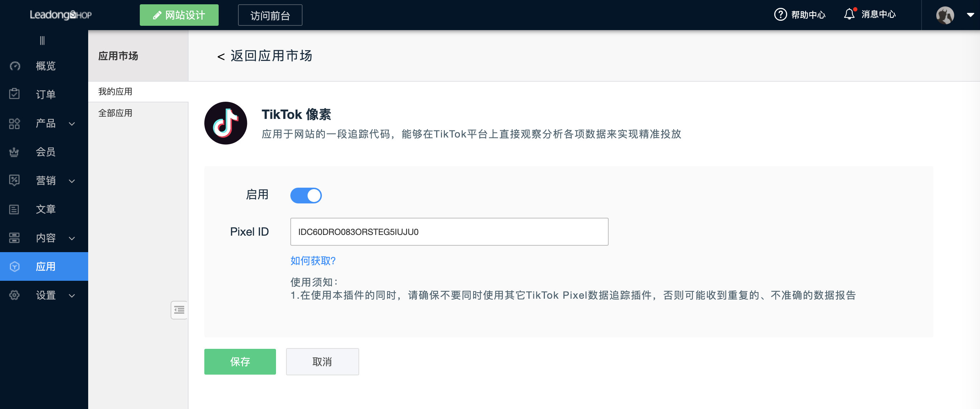Click the Overview (概览) gauge icon

tap(14, 66)
